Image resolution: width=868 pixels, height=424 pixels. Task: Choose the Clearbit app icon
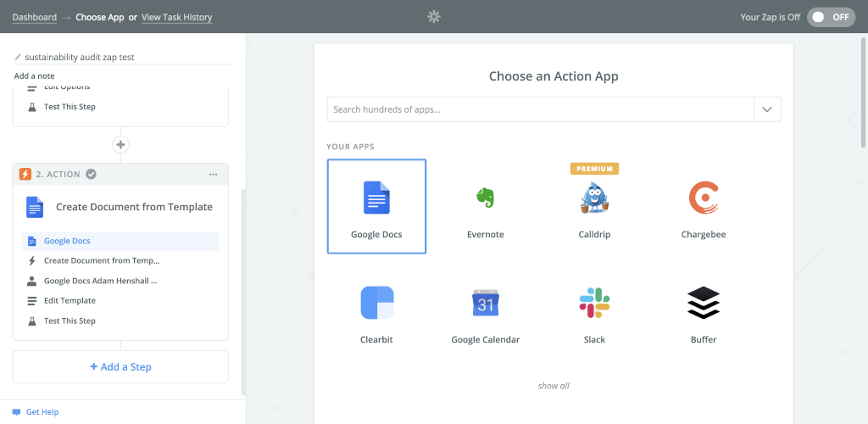tap(377, 303)
